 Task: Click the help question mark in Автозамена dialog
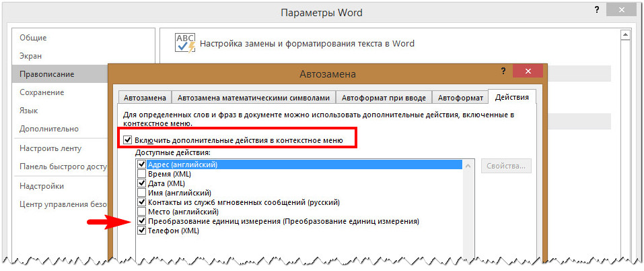tap(503, 71)
